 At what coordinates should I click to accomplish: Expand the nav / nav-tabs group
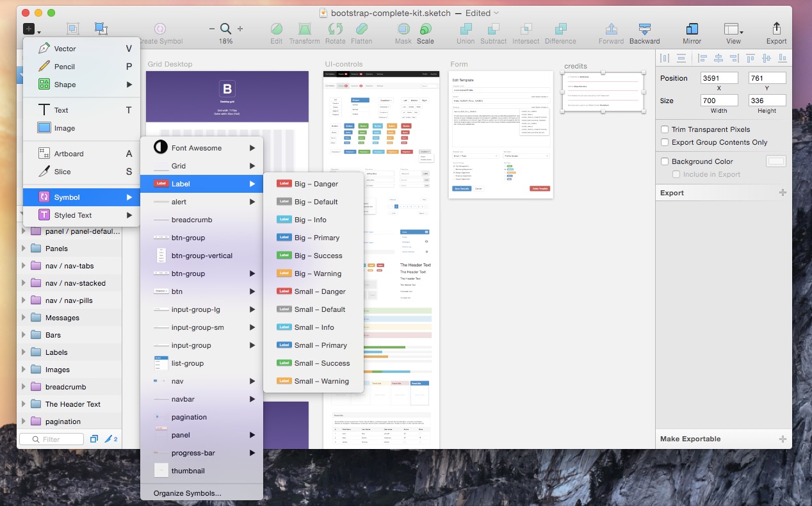click(x=24, y=266)
